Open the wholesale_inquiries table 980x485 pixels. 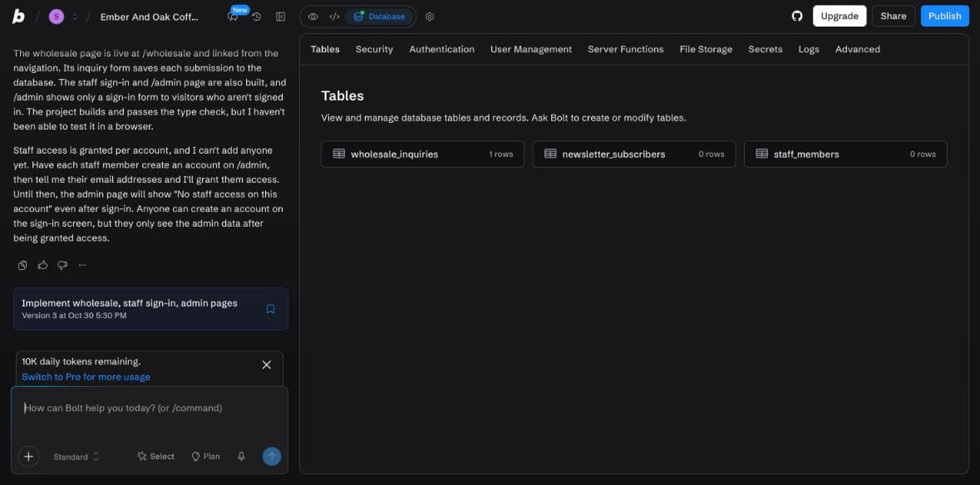pyautogui.click(x=422, y=154)
